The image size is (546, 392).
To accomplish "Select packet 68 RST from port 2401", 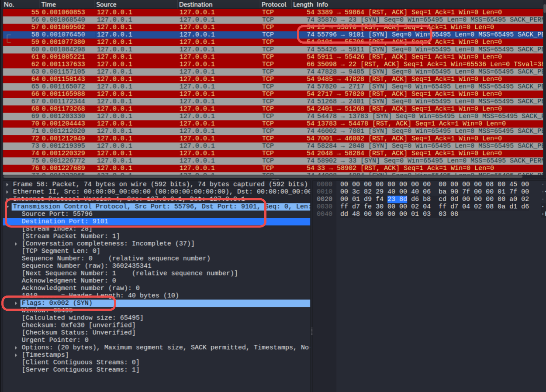I will (x=274, y=109).
